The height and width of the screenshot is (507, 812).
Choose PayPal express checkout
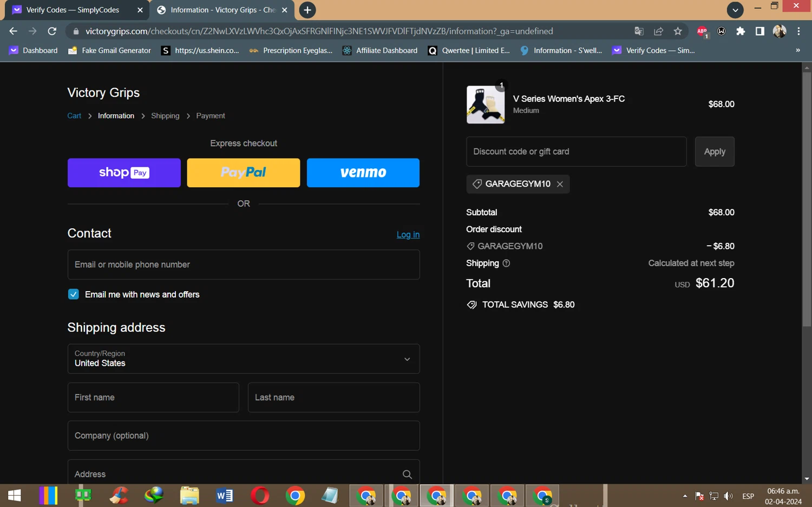(244, 173)
